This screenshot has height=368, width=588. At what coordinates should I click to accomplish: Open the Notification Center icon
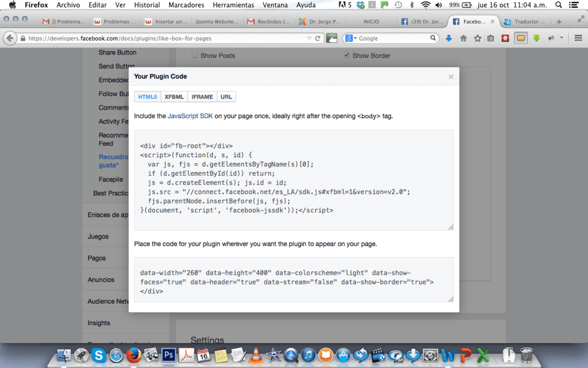(x=574, y=5)
